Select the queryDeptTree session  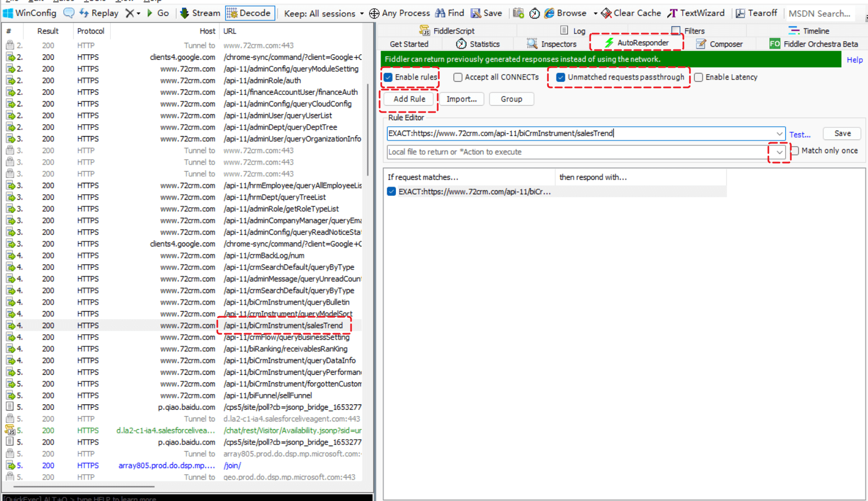(183, 127)
